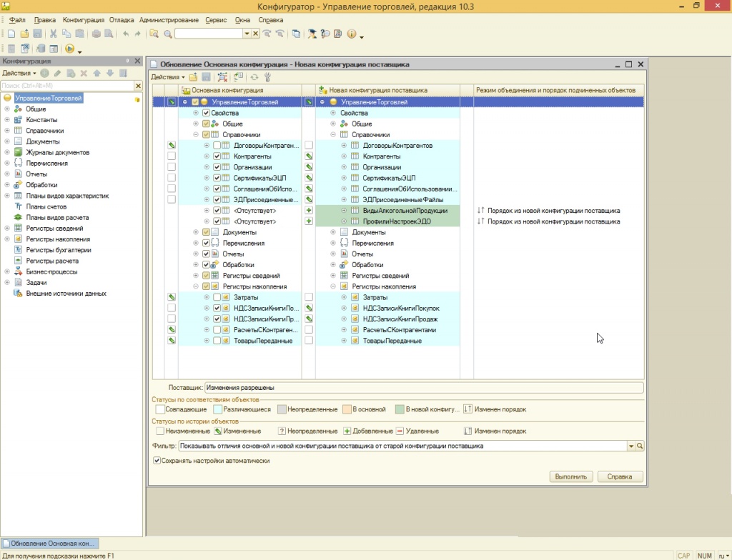Click the start debugging play icon
Image resolution: width=732 pixels, height=560 pixels.
tap(69, 49)
